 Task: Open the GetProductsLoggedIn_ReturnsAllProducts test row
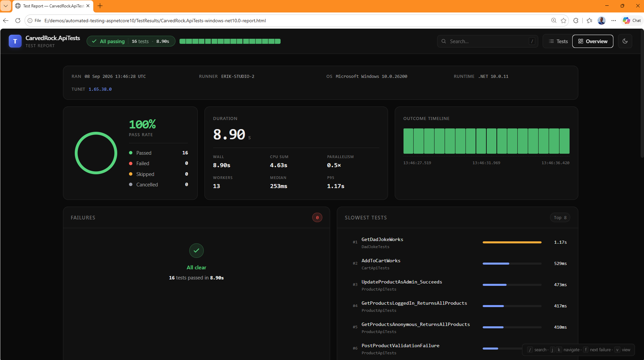pos(457,306)
